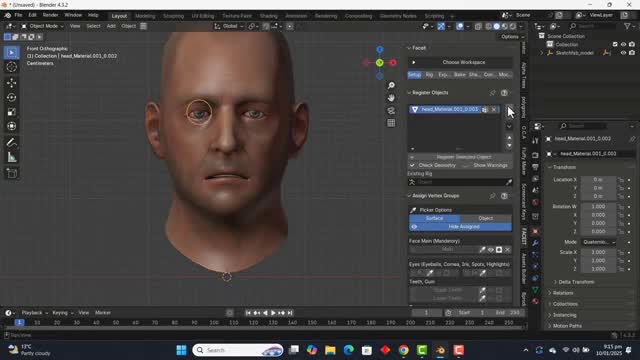Select the Measure tool

point(11,157)
